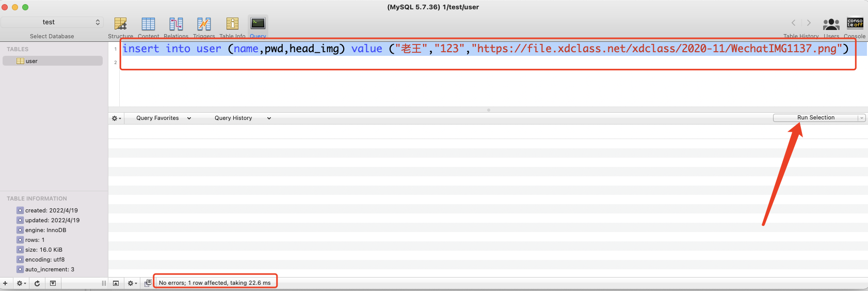
Task: Expand the Query Favorites menu
Action: coord(164,118)
